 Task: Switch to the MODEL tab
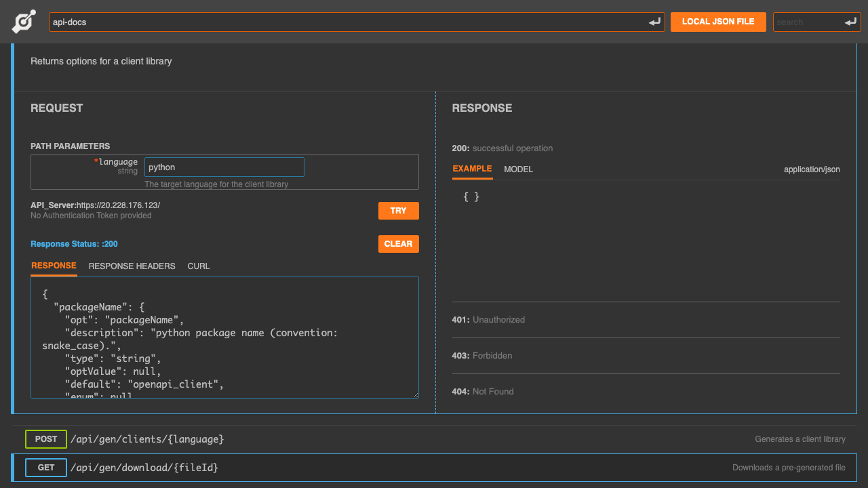tap(519, 169)
